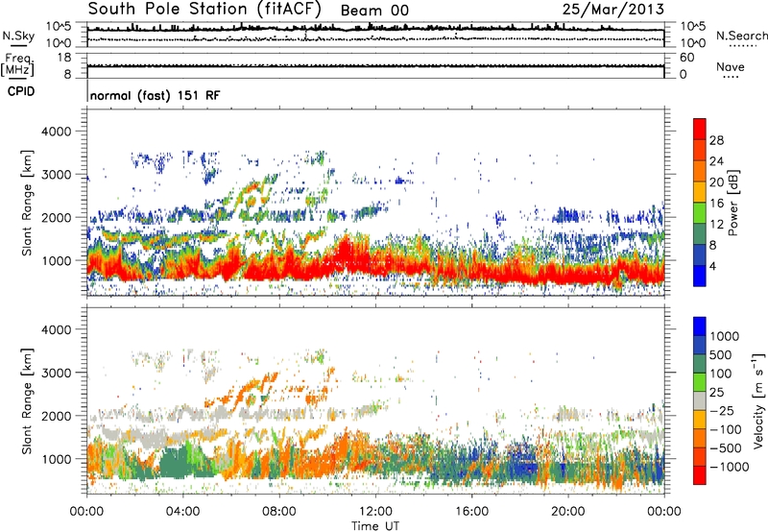Click the '20:00' time axis label
Viewport: 768px width, 532px height.
[x=567, y=511]
